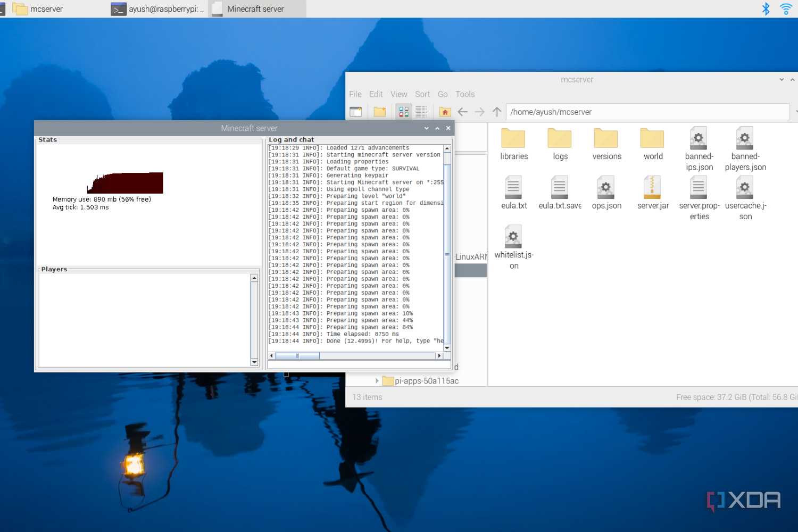Select ops.json file
This screenshot has width=798, height=532.
click(606, 193)
